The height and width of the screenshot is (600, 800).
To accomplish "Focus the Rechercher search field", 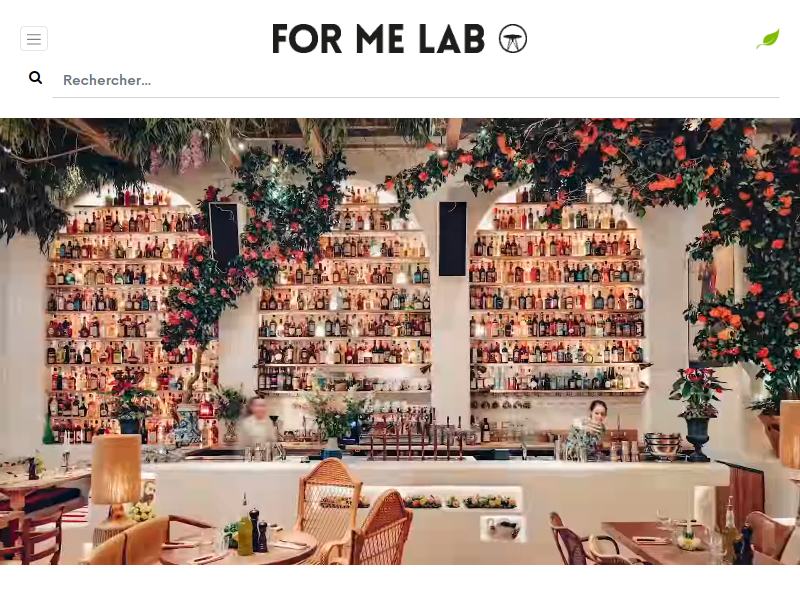I will [416, 80].
